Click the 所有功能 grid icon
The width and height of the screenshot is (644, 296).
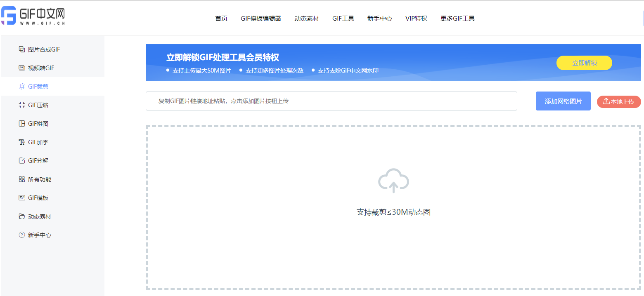click(22, 179)
